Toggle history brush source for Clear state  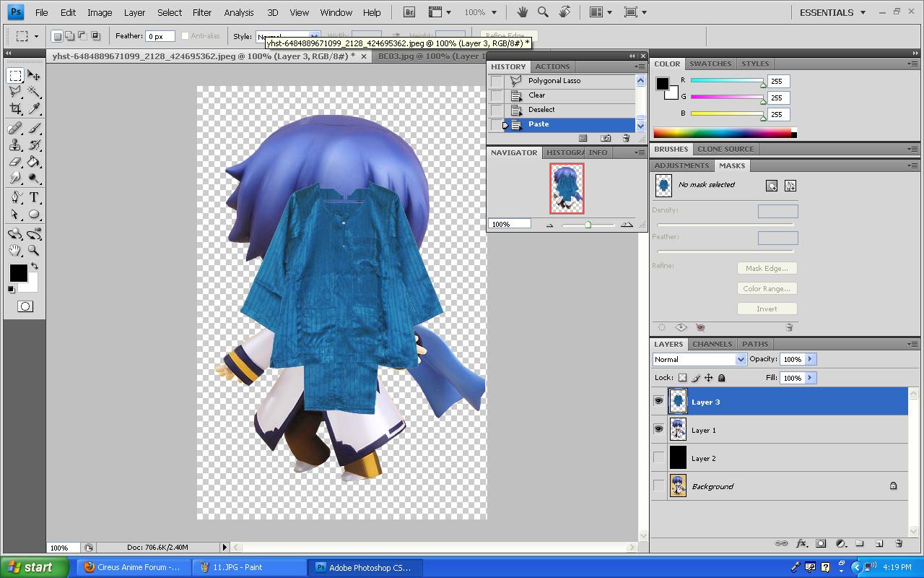coord(497,95)
